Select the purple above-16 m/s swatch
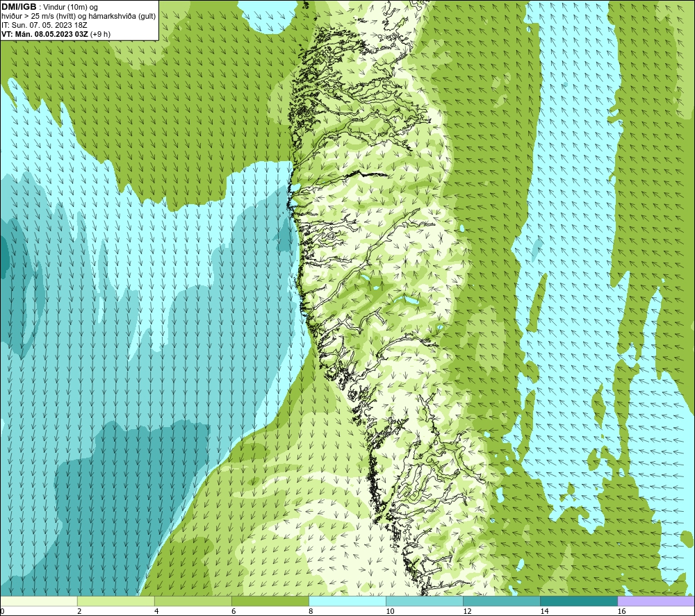Screen dimensions: 695x616 [x=656, y=601]
